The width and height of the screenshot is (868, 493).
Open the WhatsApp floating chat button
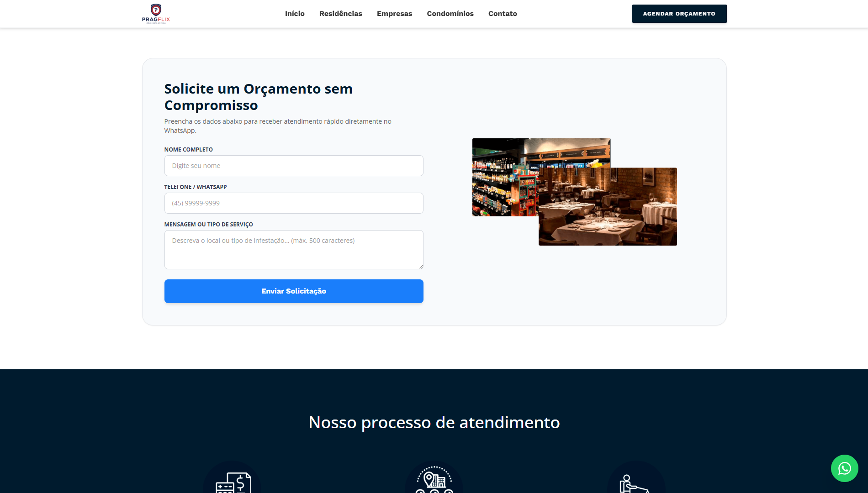tap(844, 468)
